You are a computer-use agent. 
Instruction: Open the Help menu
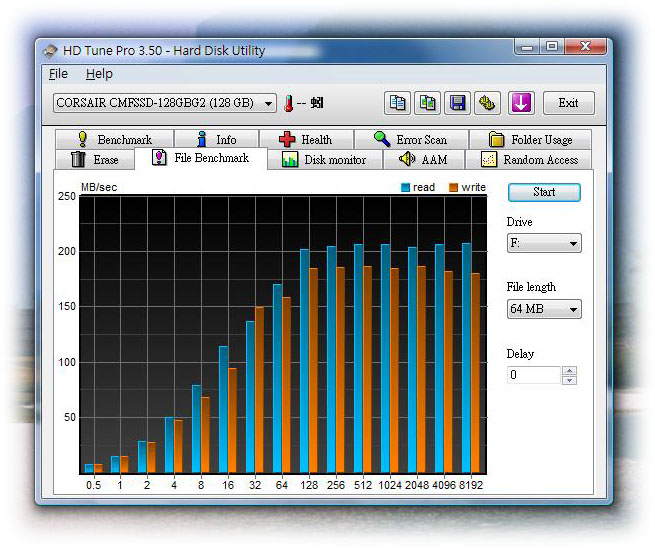point(99,74)
